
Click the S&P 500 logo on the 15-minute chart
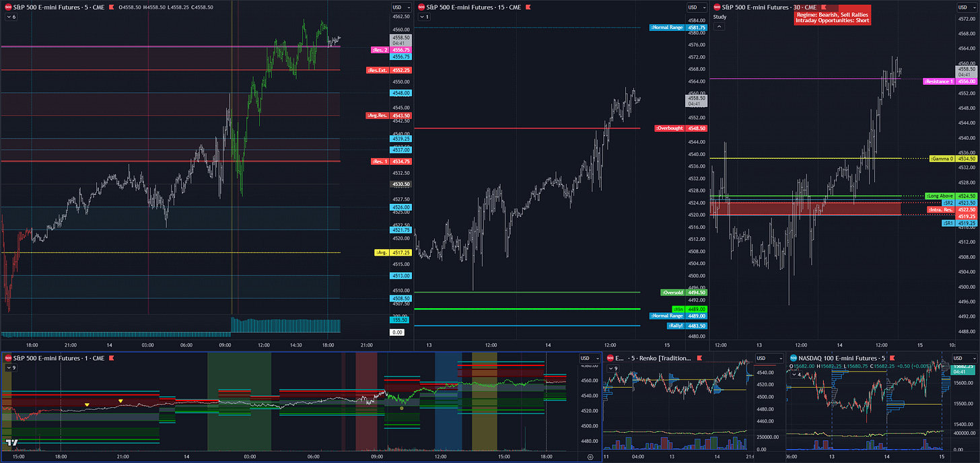tap(421, 7)
